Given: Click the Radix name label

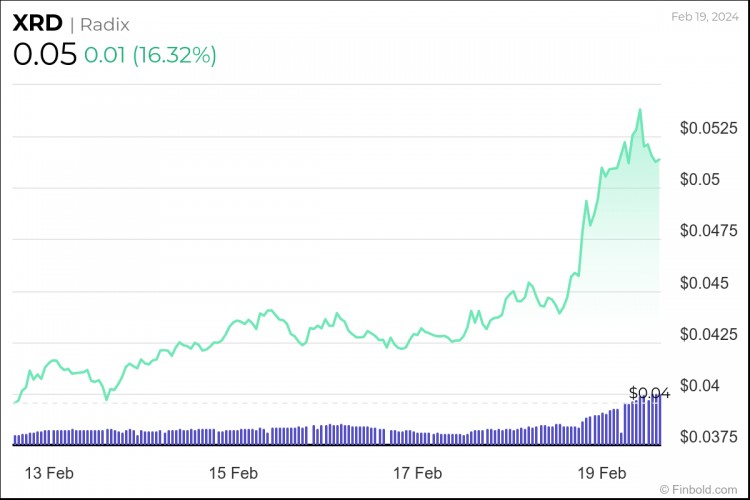Looking at the screenshot, I should (104, 25).
